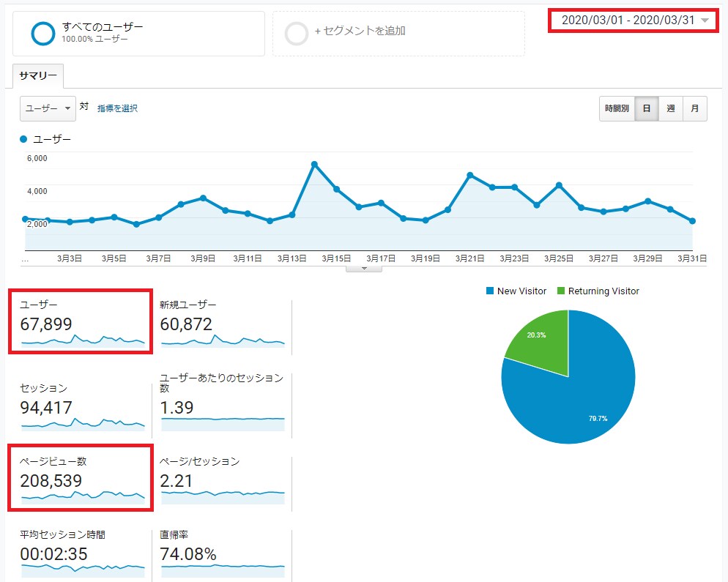Click the ユーザー sparkline under 67,899

coord(83,340)
